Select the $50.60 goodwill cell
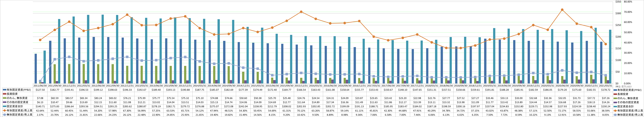This screenshot has height=117, width=644. 243,98
